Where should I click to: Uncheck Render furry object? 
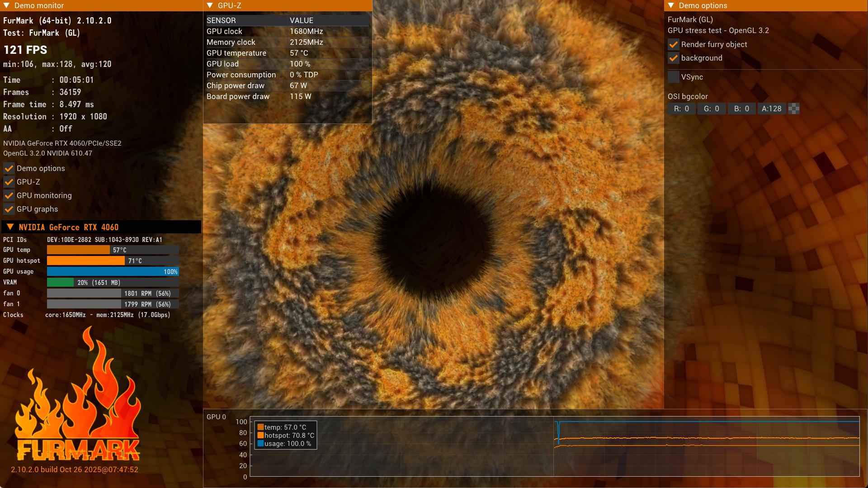pyautogui.click(x=673, y=44)
